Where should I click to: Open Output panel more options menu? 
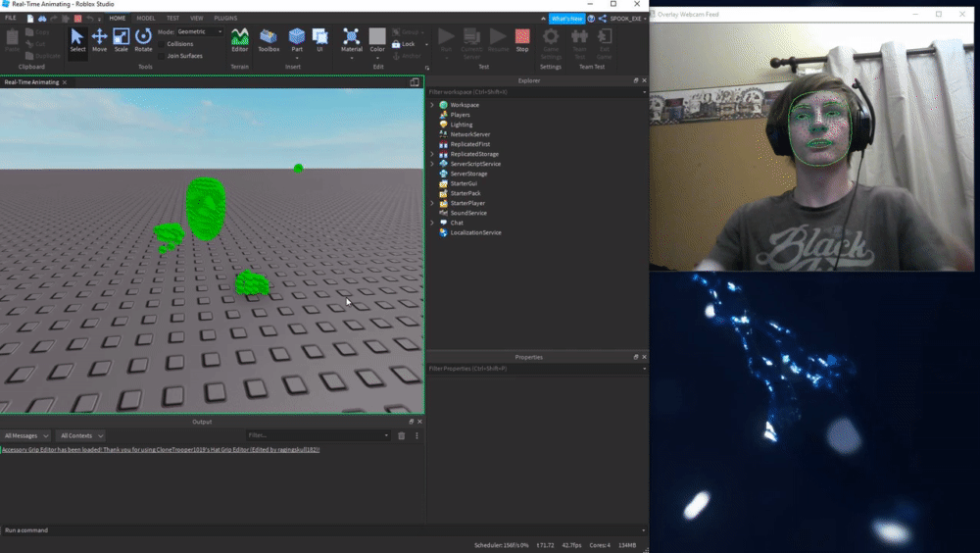416,435
